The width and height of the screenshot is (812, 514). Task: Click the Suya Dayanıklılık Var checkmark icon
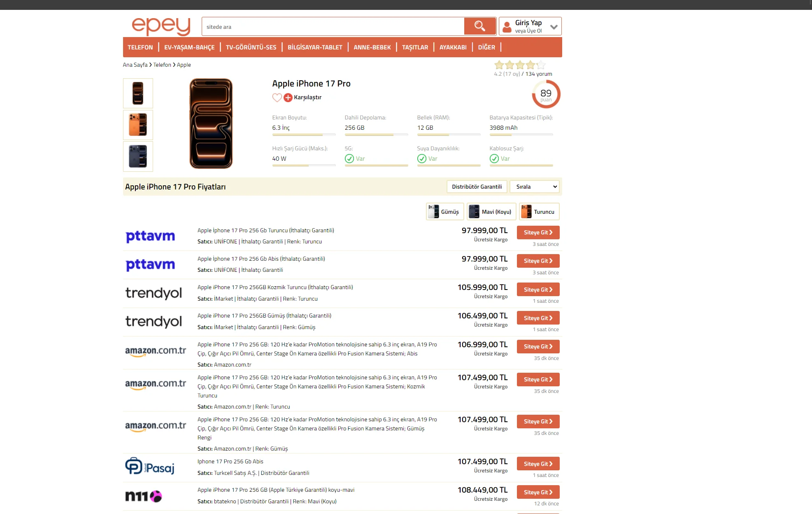pos(422,159)
